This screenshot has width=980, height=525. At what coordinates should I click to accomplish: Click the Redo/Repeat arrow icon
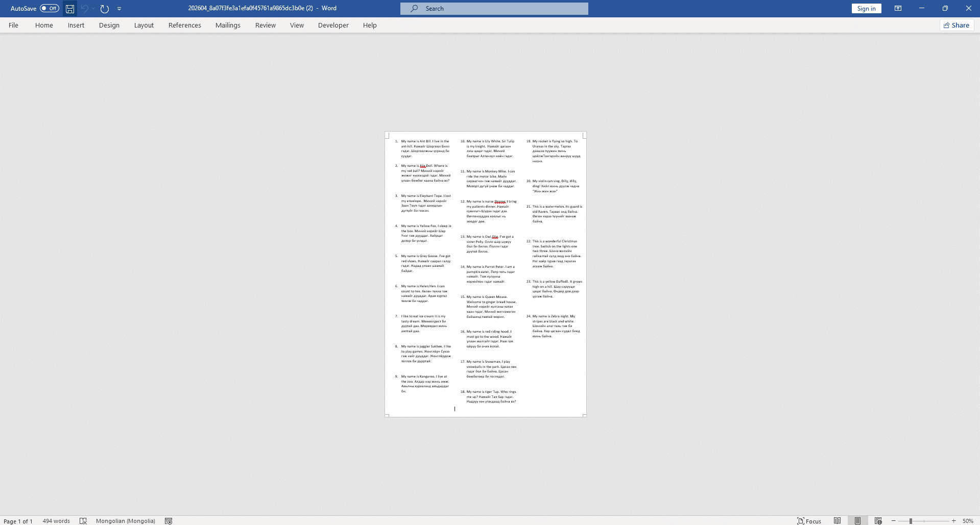coord(105,9)
